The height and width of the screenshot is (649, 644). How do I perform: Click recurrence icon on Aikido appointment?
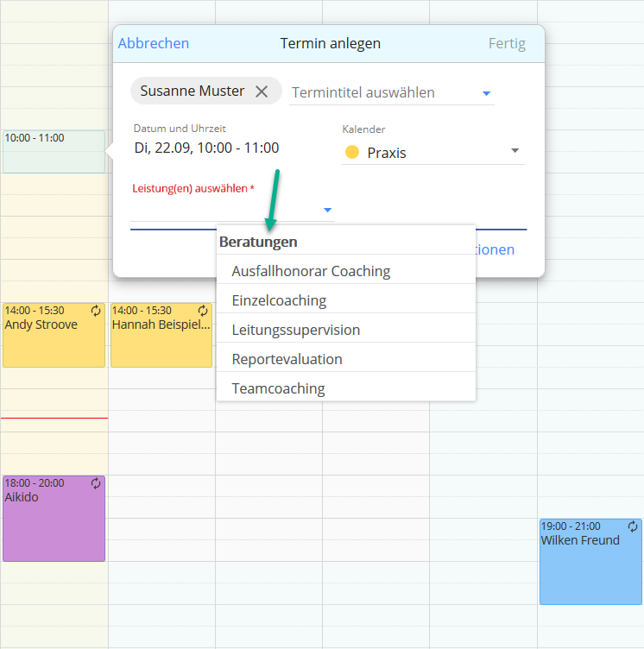[x=96, y=483]
